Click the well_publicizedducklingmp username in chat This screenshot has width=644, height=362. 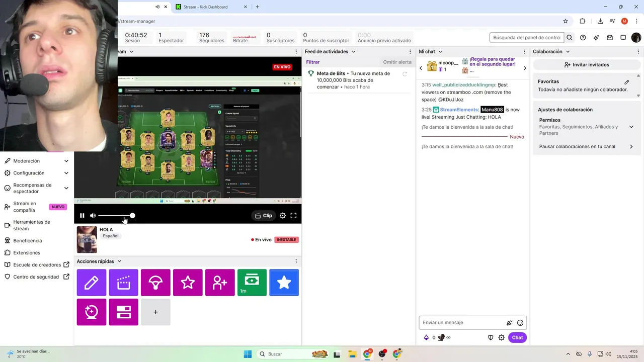tap(464, 85)
